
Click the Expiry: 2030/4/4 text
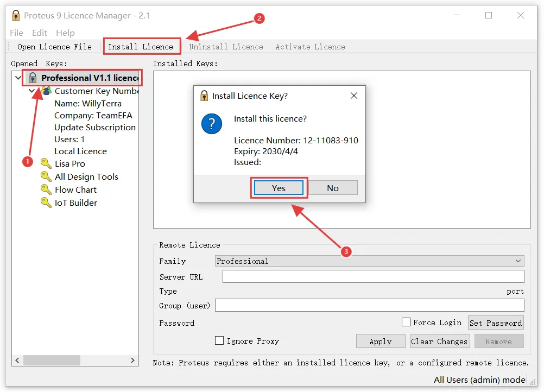pos(265,151)
